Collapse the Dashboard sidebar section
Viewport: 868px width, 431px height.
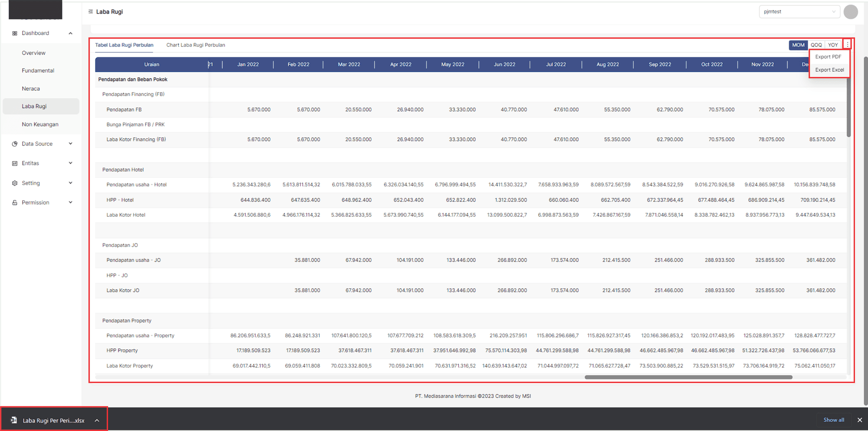[x=70, y=33]
